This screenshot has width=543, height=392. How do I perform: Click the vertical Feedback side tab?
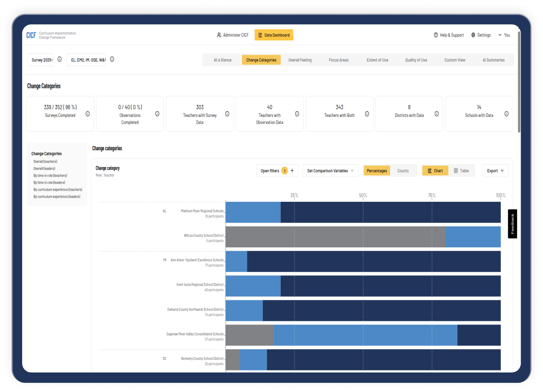tap(512, 224)
